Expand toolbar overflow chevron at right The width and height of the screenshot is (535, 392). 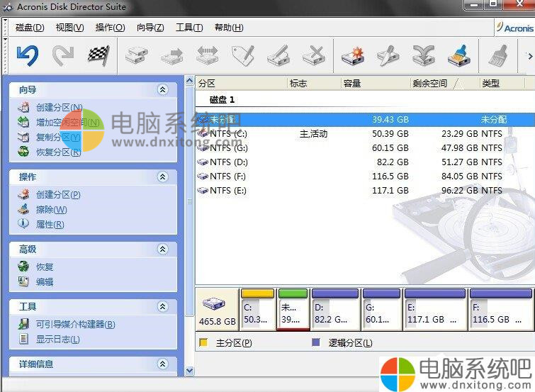(530, 56)
